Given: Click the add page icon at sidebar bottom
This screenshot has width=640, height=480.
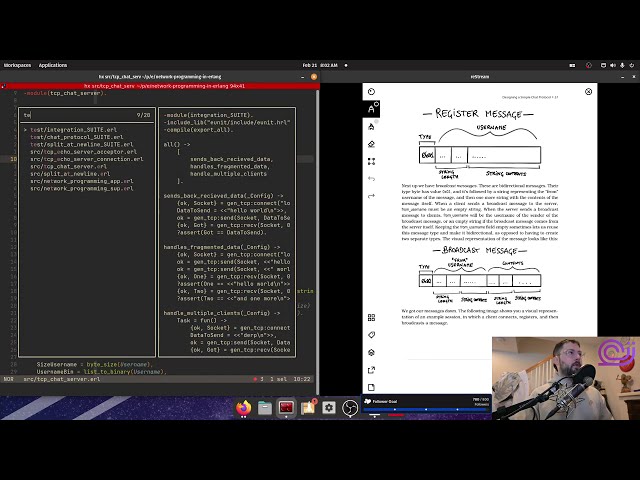Looking at the screenshot, I should (371, 387).
